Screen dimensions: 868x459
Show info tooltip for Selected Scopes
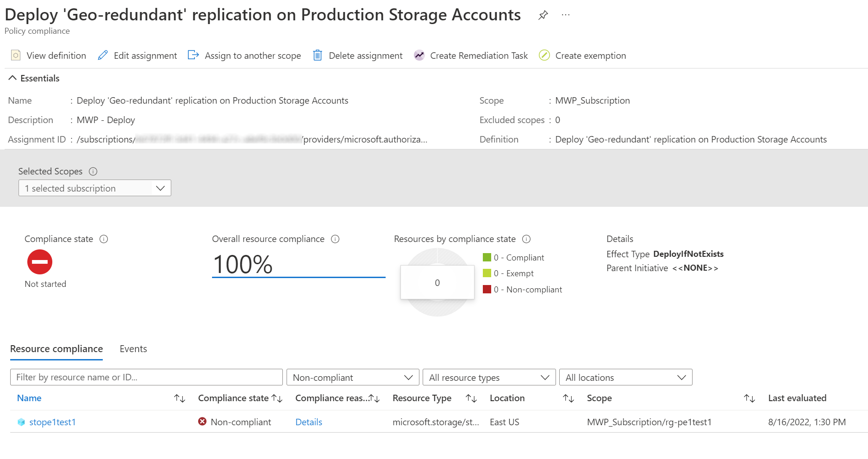coord(93,171)
